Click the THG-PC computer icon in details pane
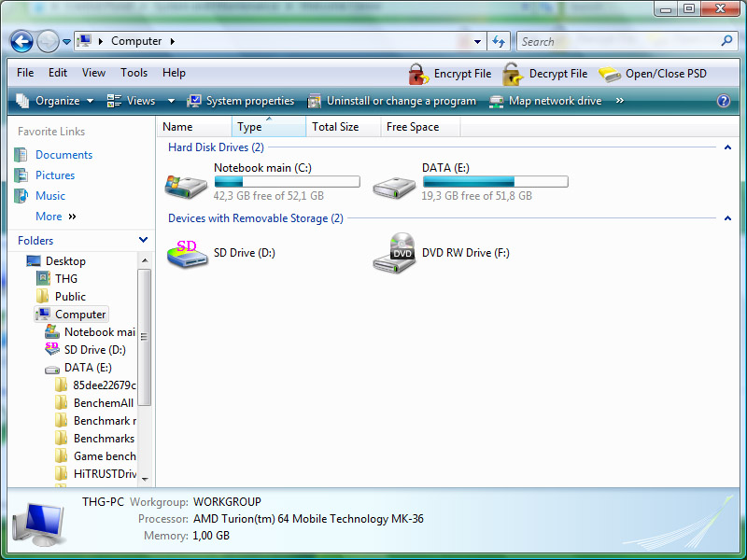Image resolution: width=747 pixels, height=560 pixels. (39, 524)
